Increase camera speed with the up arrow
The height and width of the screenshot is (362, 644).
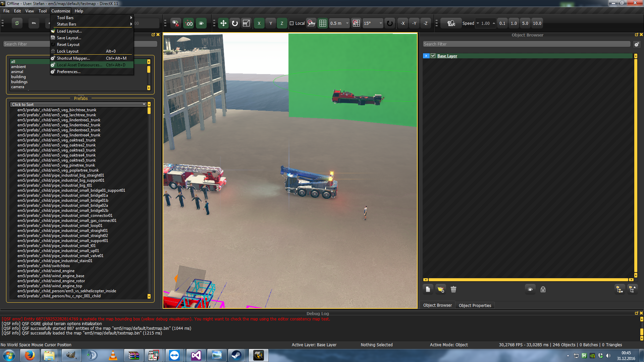[494, 23]
